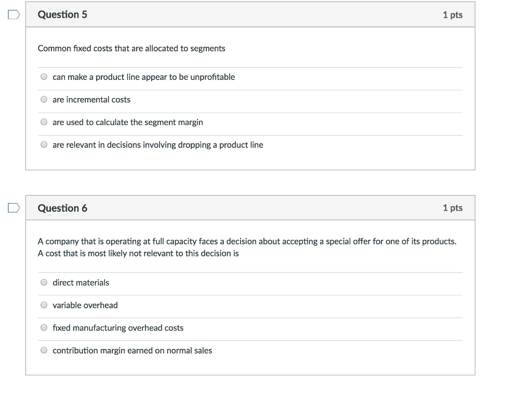Click the Question 5 prompt text about common fixed costs
532x394 pixels.
point(131,48)
